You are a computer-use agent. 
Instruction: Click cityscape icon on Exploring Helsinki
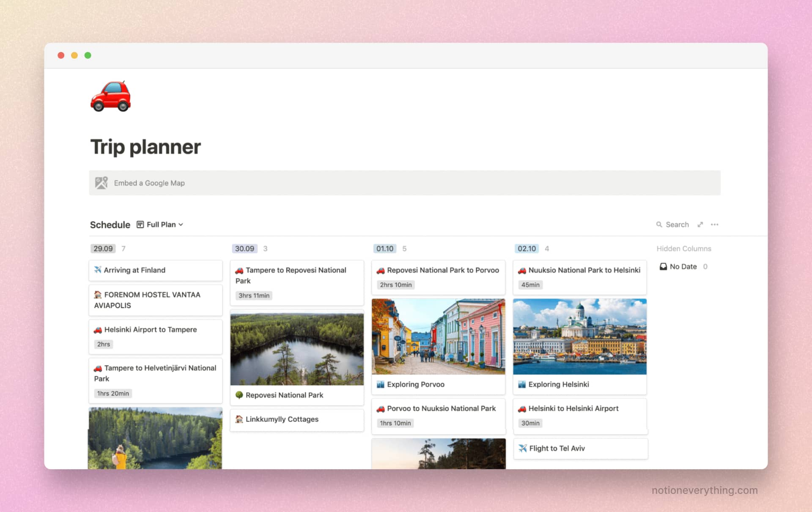[x=522, y=384]
